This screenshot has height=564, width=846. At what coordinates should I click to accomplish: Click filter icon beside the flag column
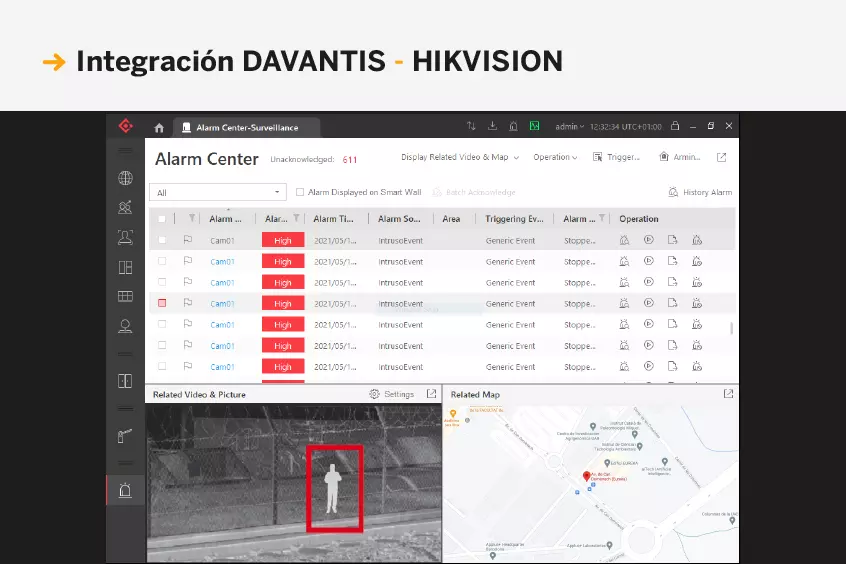tap(192, 218)
